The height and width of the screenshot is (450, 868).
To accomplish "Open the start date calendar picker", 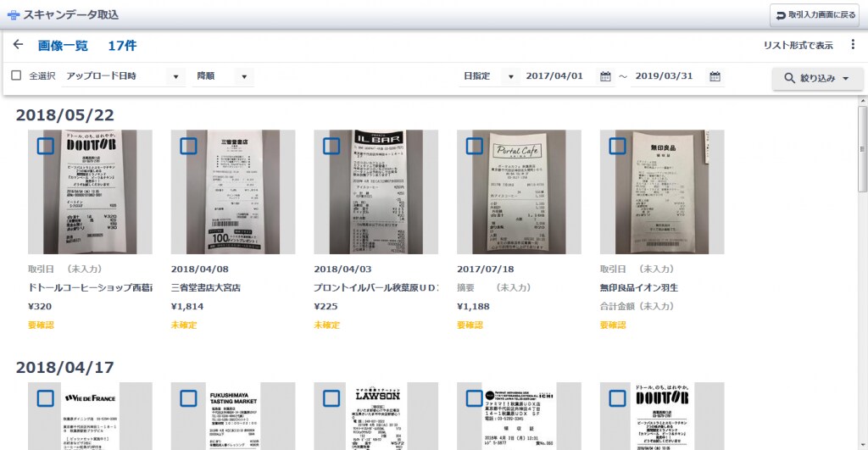I will (605, 76).
